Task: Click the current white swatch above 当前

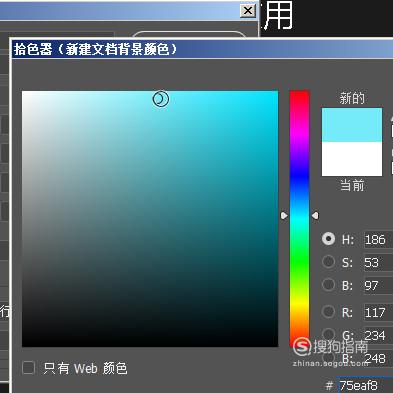Action: pyautogui.click(x=352, y=159)
